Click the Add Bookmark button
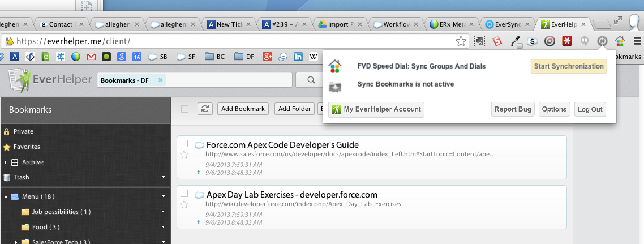This screenshot has width=644, height=244. point(243,109)
